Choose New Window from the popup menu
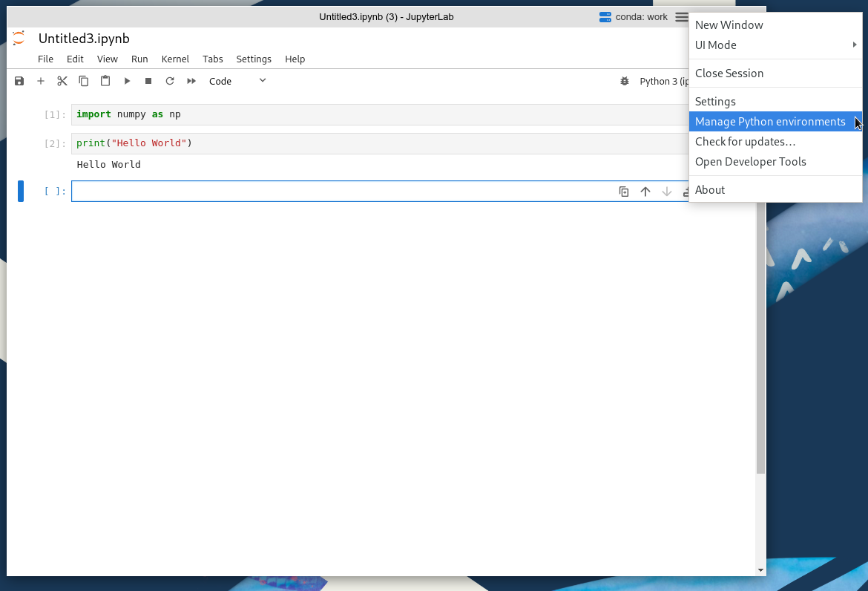The width and height of the screenshot is (868, 591). point(775,25)
